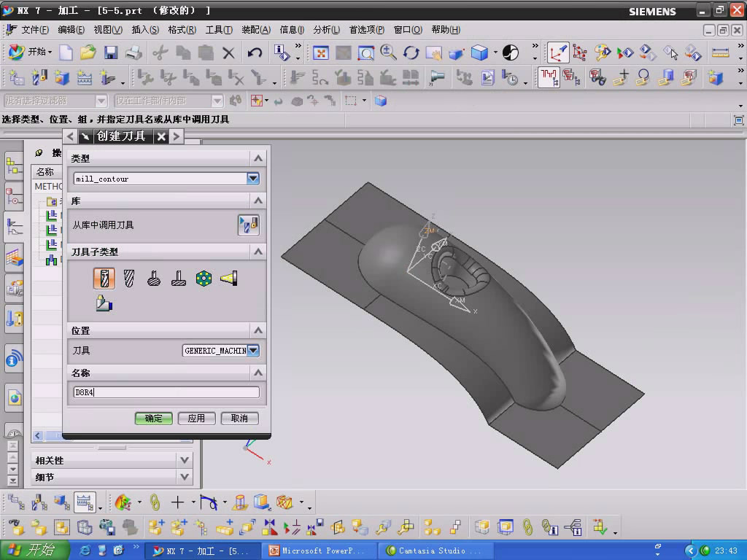Select the yellow head subtype icon
The width and height of the screenshot is (747, 560).
coord(228,278)
